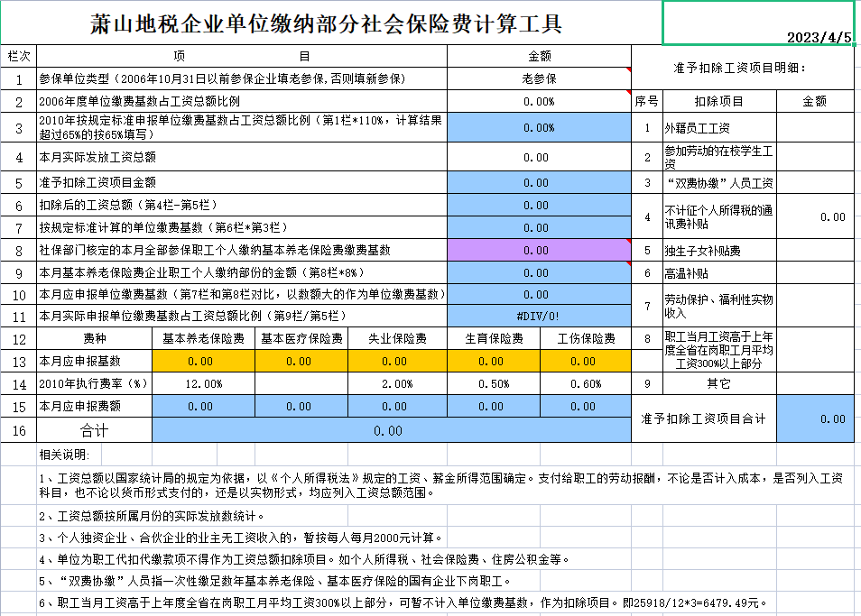Click the purple 0.00 cell in row 8
This screenshot has height=616, width=861.
coord(539,250)
